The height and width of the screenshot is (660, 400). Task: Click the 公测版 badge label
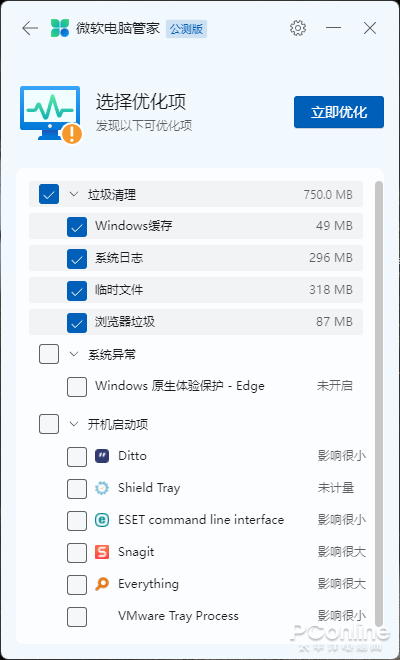(x=186, y=29)
